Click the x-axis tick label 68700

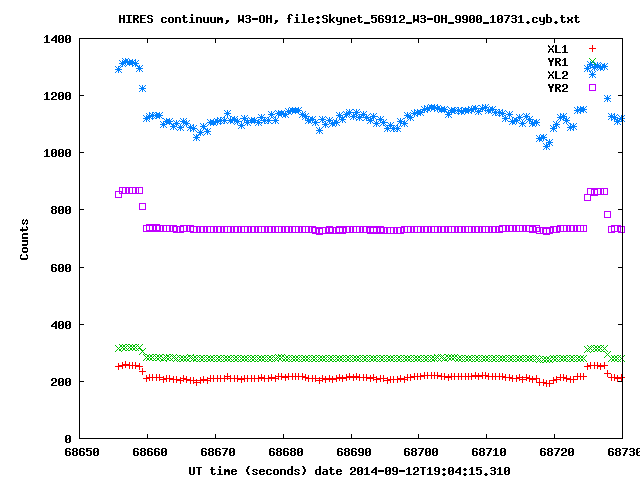421,452
